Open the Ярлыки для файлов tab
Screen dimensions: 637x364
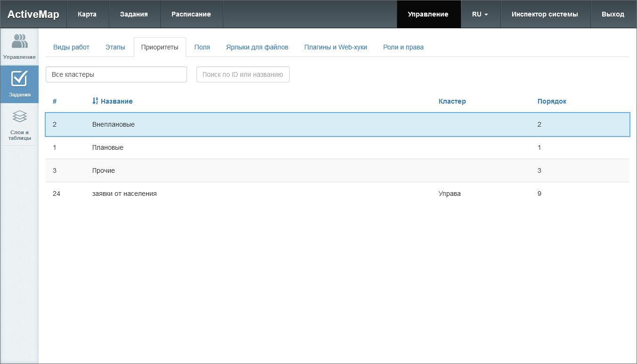point(257,47)
